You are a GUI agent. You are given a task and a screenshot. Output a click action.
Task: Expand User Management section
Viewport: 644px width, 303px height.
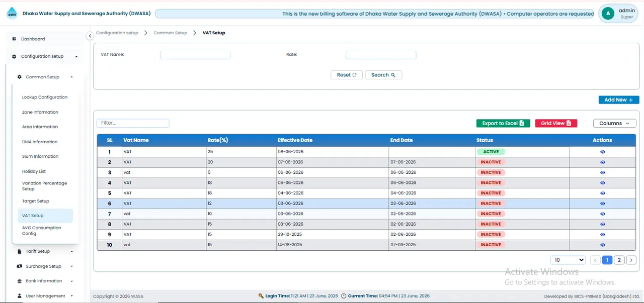coord(45,296)
